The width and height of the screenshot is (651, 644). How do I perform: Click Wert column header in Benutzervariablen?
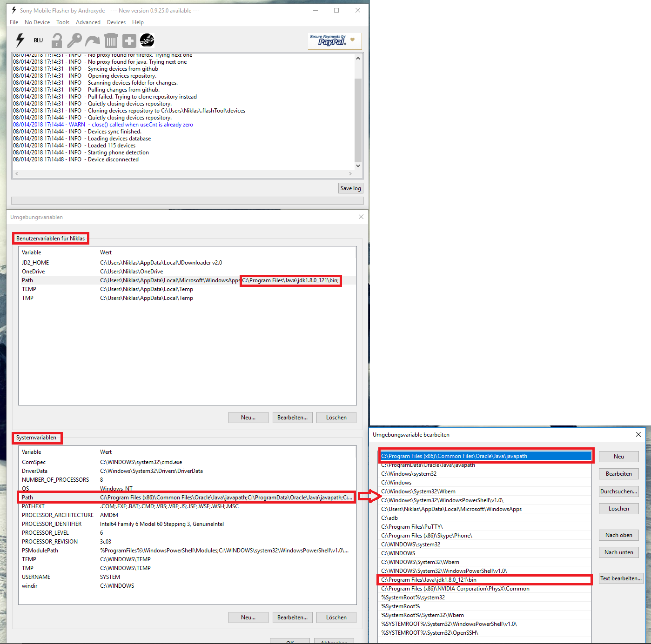pos(226,252)
